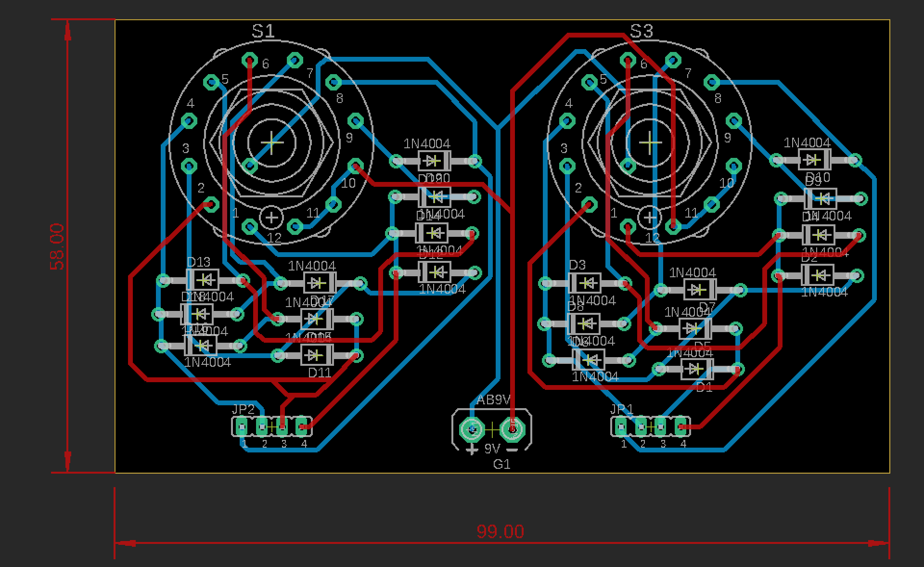Click S3 switch pad labeled 8
Viewport: 924px width, 567px height.
coord(711,82)
